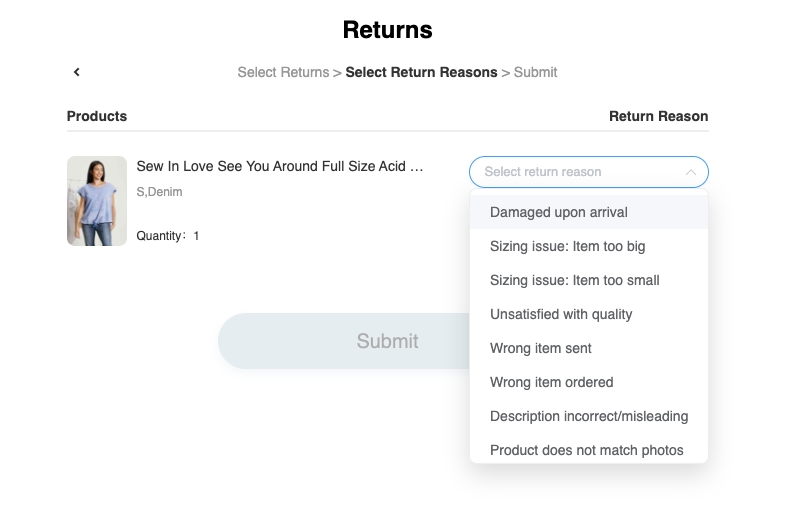Go back using the left arrow icon
The width and height of the screenshot is (806, 506).
[77, 72]
